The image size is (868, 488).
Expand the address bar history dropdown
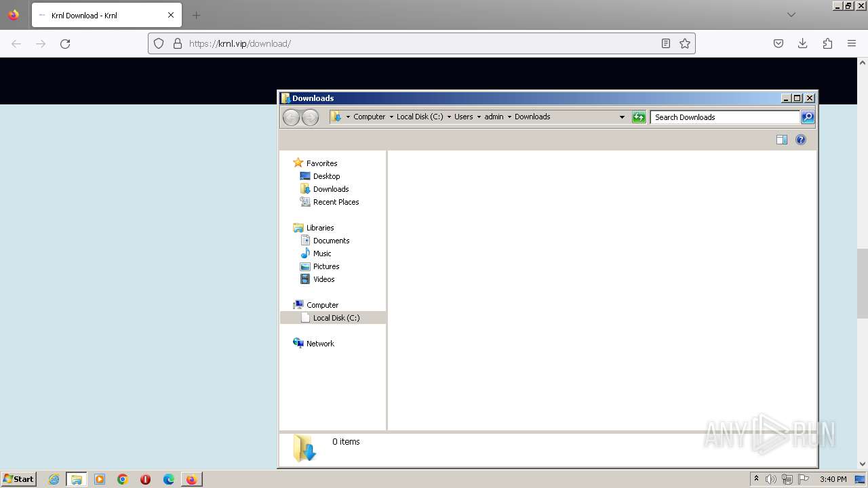pyautogui.click(x=622, y=117)
